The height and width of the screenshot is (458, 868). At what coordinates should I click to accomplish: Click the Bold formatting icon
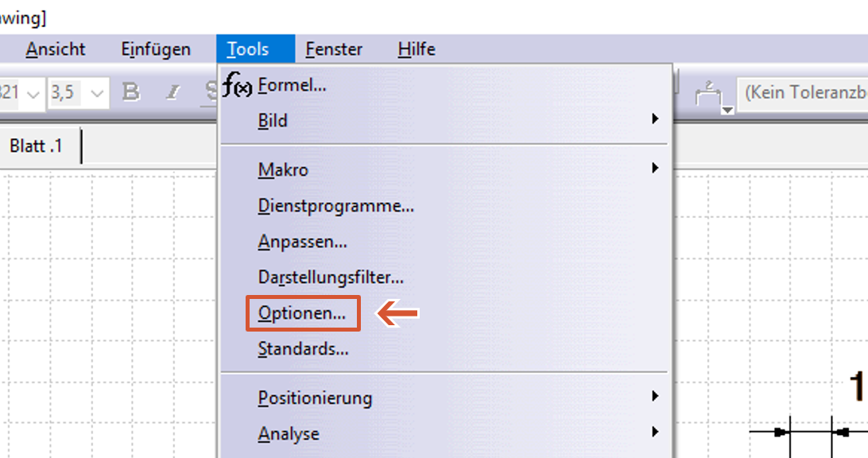click(131, 92)
